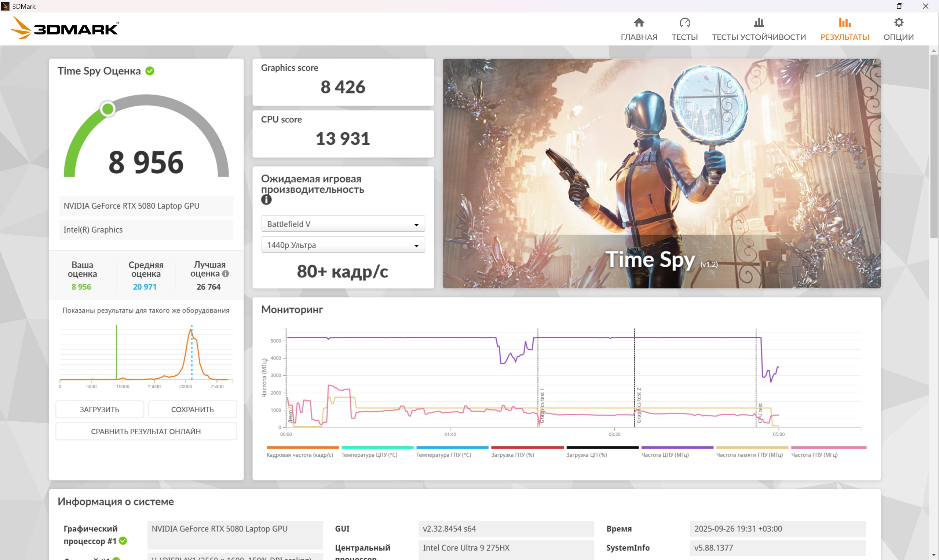Click the CPU score value 13 931

343,139
